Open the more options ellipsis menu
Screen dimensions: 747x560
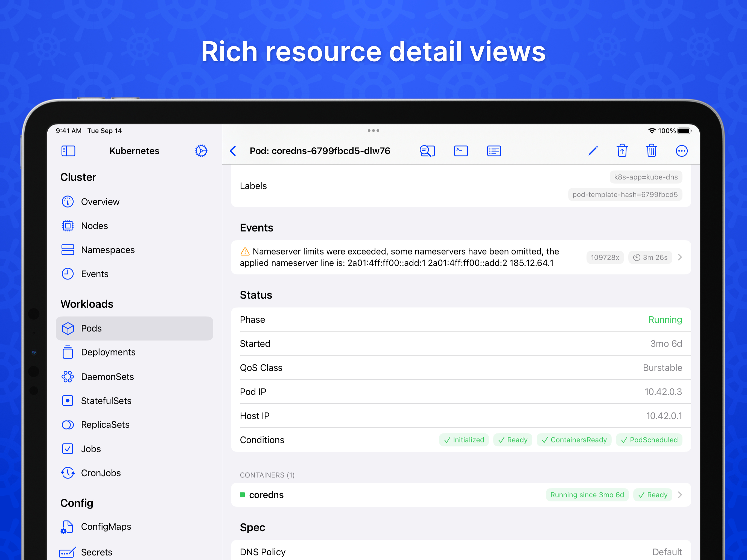point(681,151)
